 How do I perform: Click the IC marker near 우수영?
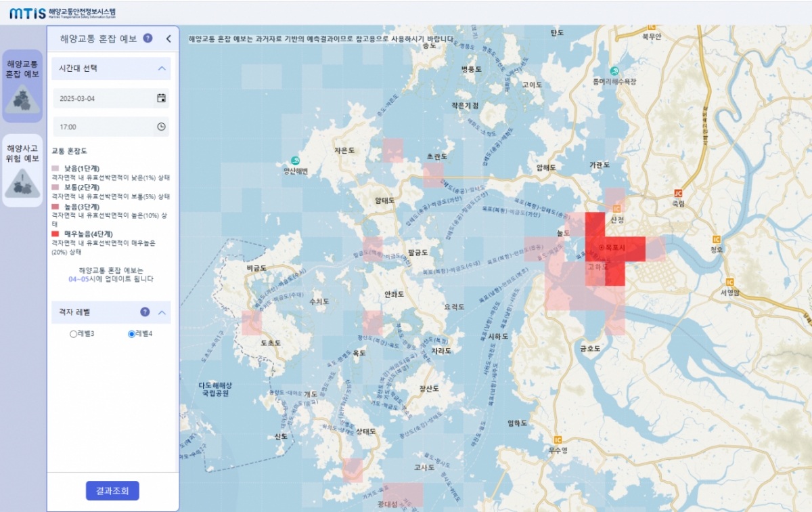pos(558,440)
